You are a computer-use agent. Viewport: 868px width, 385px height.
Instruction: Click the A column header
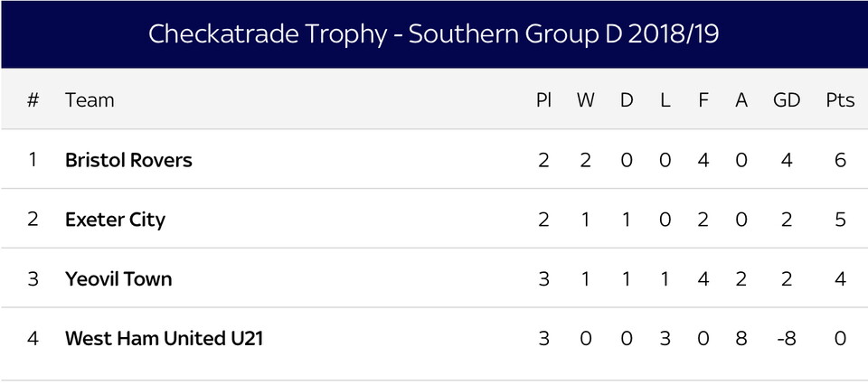click(741, 99)
